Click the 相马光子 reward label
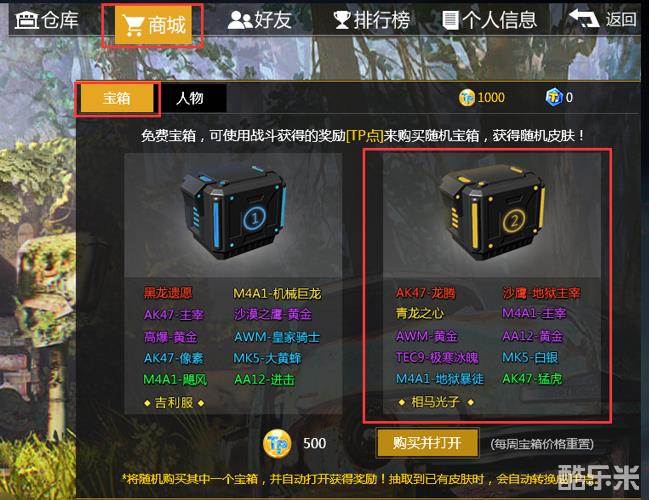Screen dimensions: 649x500 coord(435,401)
